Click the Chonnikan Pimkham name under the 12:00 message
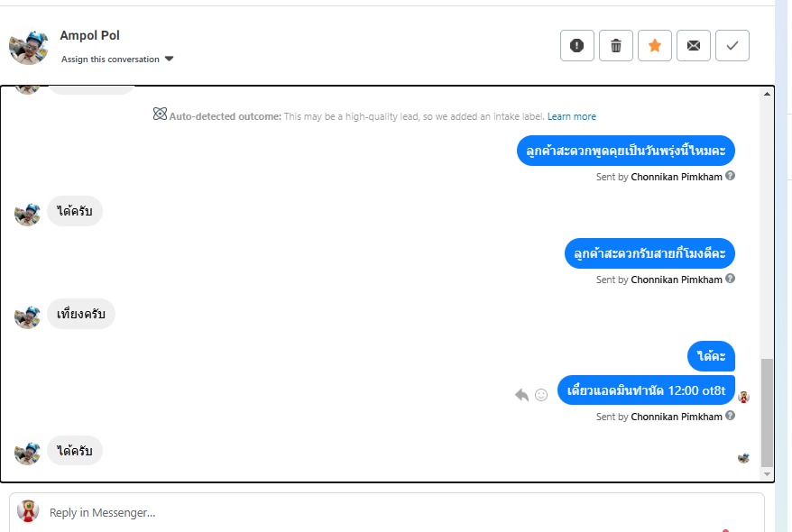792x532 pixels. coord(677,417)
